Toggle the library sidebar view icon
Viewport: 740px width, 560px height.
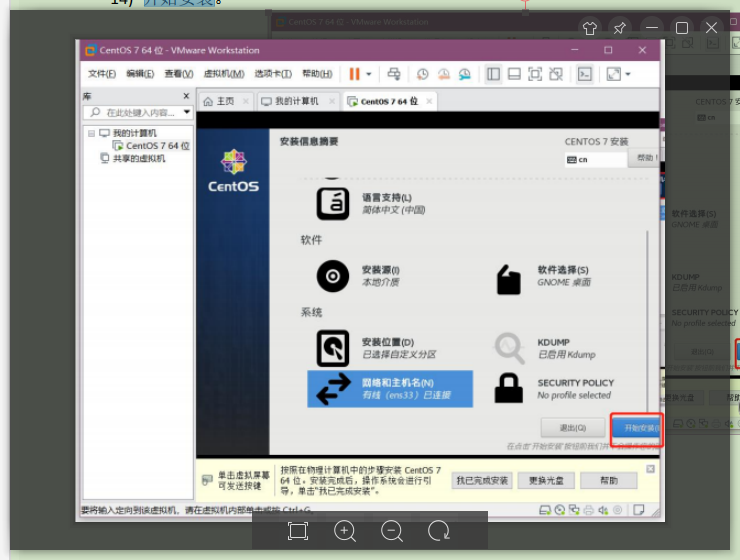494,74
